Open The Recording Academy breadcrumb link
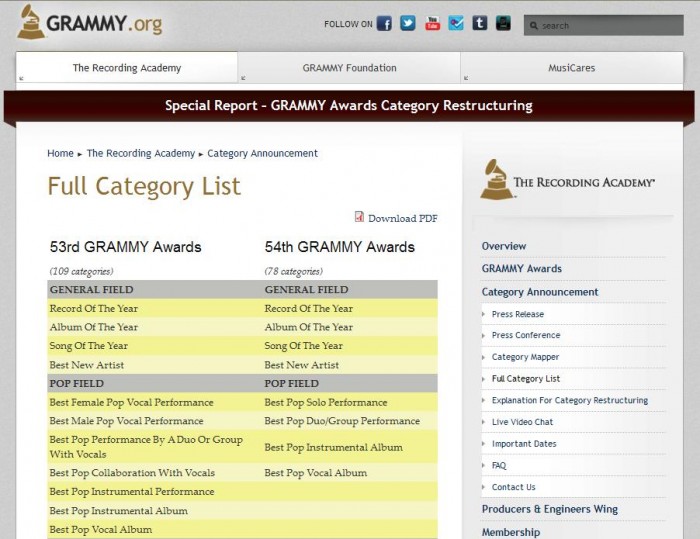 [x=141, y=153]
